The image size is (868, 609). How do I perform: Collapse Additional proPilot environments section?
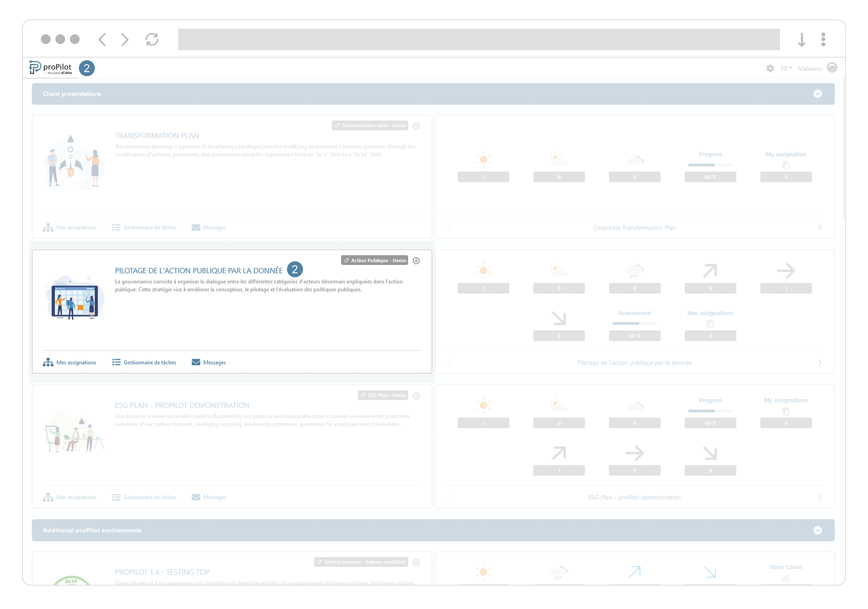(x=817, y=530)
